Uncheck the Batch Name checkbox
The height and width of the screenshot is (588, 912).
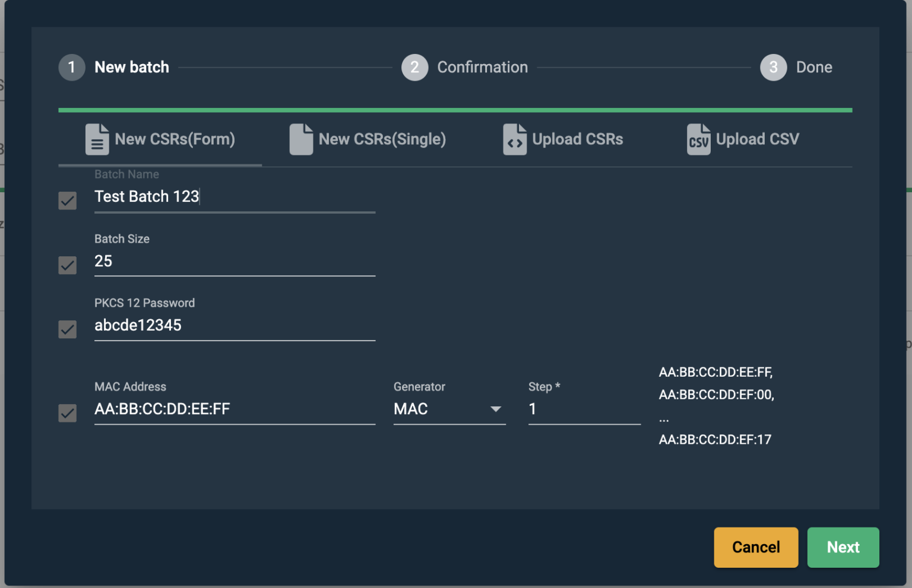tap(67, 201)
